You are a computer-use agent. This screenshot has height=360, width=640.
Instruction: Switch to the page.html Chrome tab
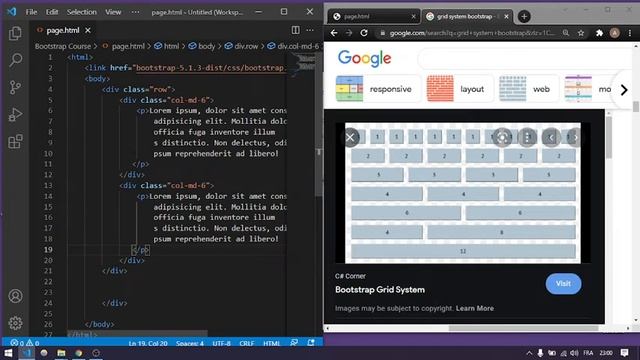[x=373, y=16]
